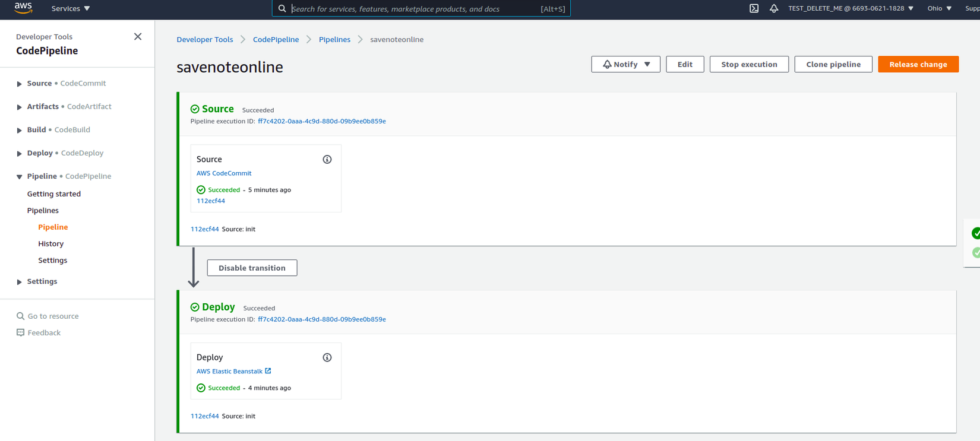The height and width of the screenshot is (441, 980).
Task: Open History in sidebar
Action: pos(50,244)
